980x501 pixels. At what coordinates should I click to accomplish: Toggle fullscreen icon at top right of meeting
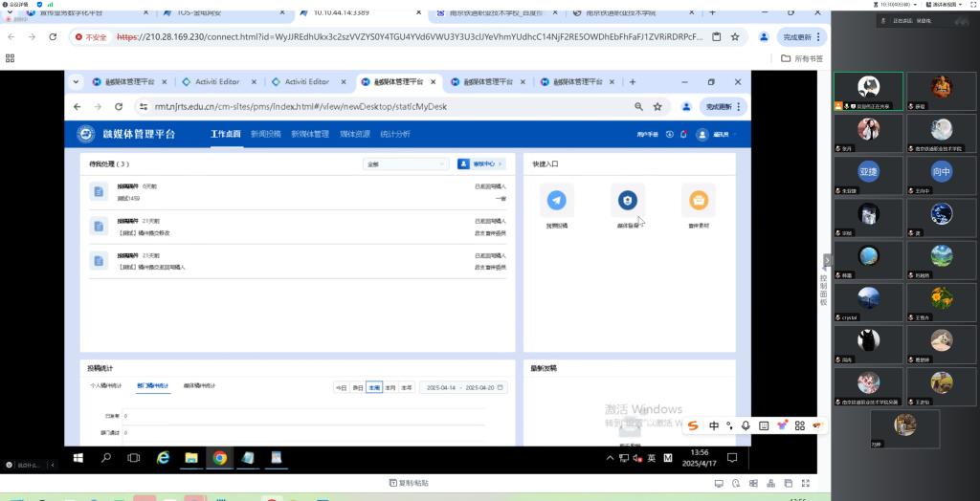click(x=973, y=4)
